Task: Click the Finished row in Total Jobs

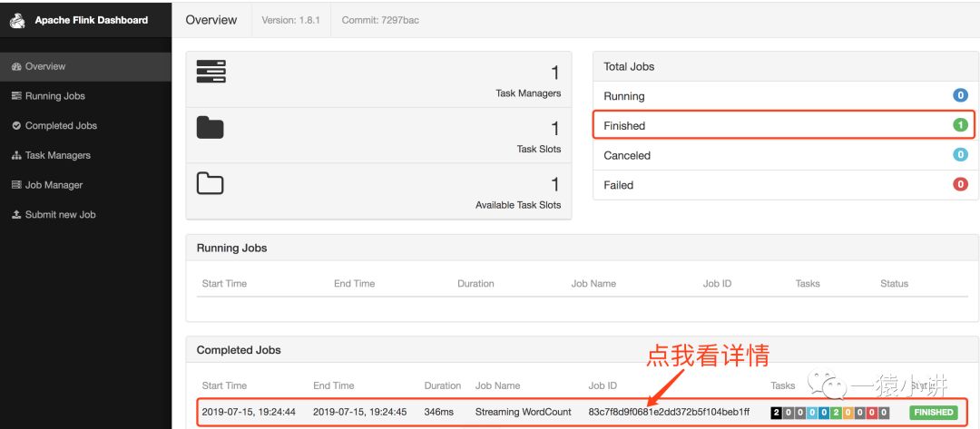Action: (784, 125)
